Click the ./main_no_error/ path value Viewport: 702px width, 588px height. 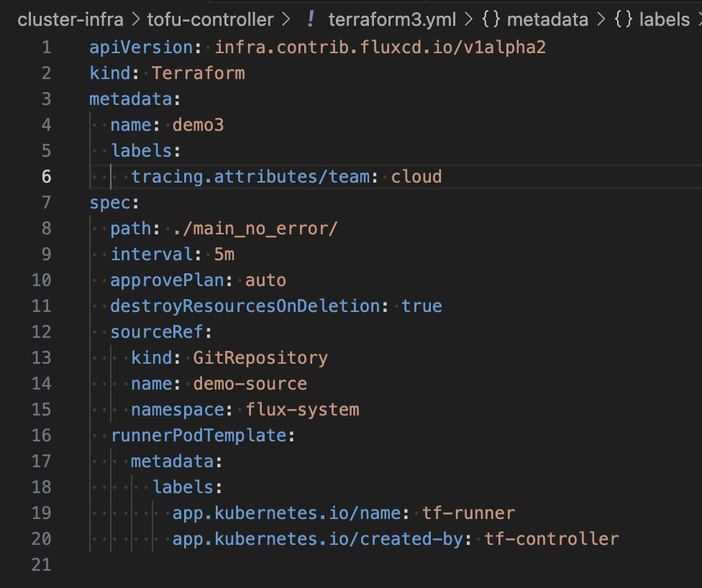click(255, 229)
